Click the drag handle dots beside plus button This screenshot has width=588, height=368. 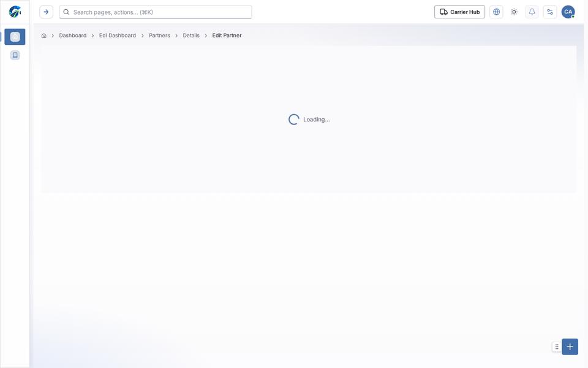point(557,347)
